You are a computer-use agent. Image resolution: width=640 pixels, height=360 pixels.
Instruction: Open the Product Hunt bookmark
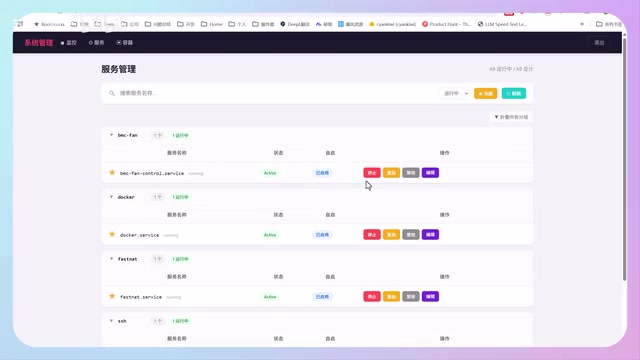[447, 24]
